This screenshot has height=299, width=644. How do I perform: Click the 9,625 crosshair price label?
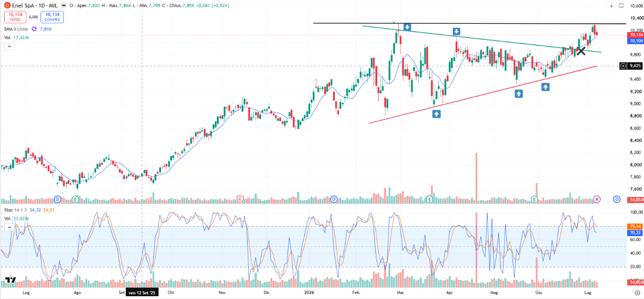(635, 66)
